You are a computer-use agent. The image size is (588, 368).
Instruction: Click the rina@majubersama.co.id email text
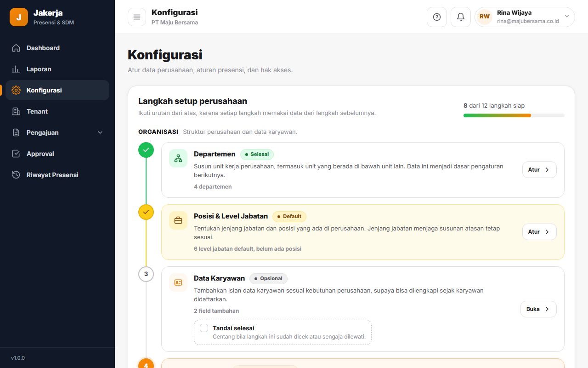tap(528, 21)
